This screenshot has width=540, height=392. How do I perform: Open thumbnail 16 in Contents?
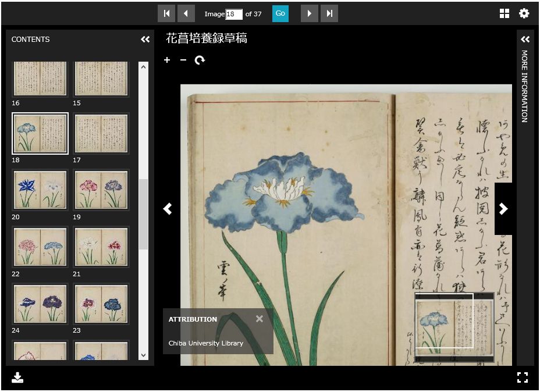(40, 79)
